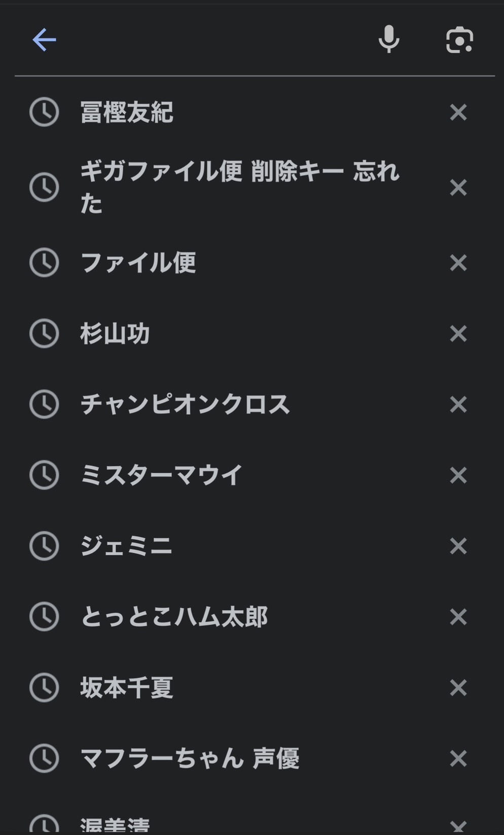
Task: Select the ジェミニ recent search
Action: pyautogui.click(x=126, y=546)
